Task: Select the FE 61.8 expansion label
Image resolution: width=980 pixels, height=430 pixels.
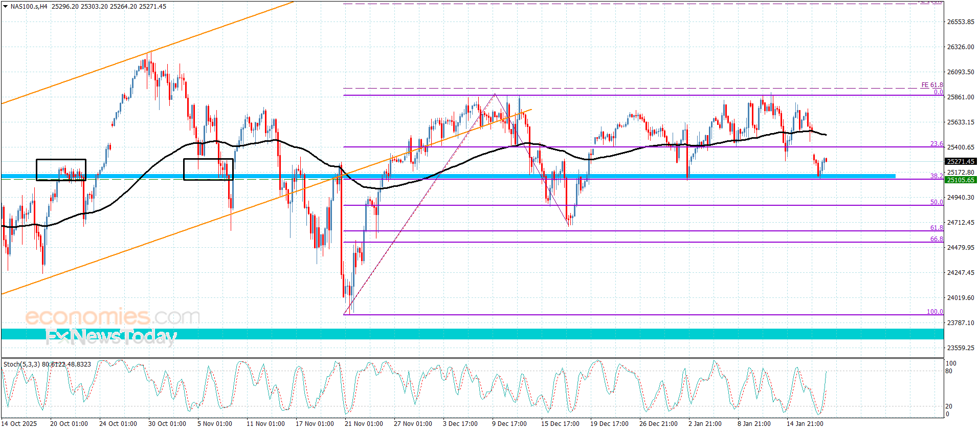Action: pos(932,85)
